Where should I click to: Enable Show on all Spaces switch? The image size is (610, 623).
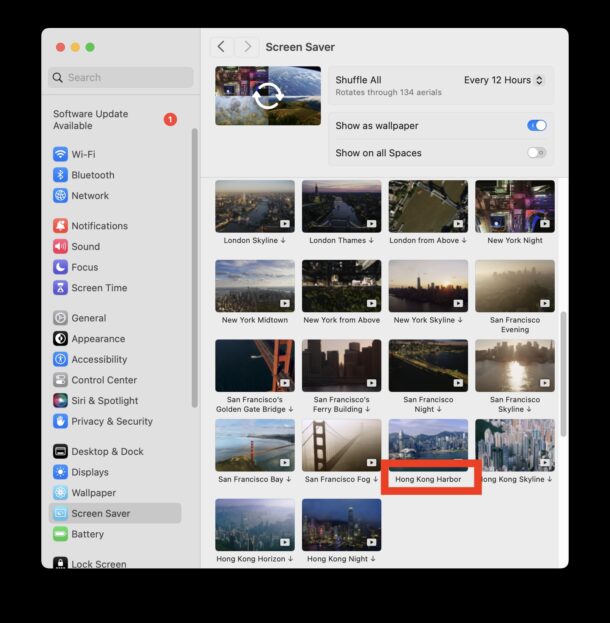tap(537, 153)
